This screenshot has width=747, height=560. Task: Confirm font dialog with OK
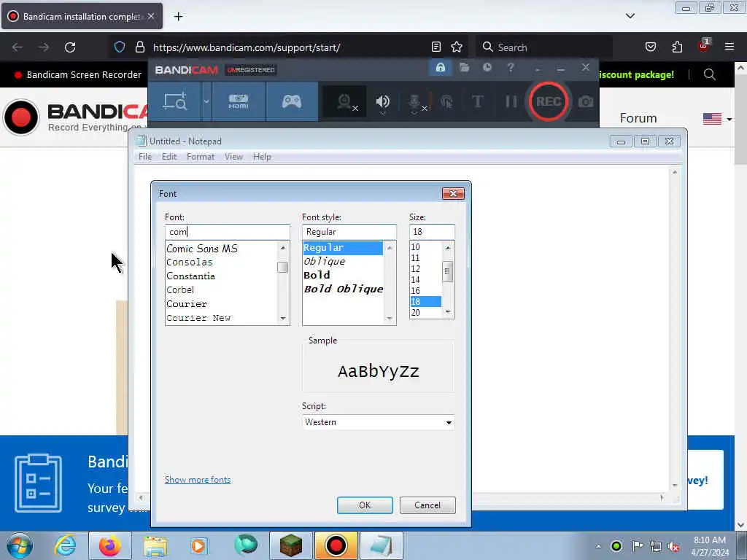click(365, 505)
